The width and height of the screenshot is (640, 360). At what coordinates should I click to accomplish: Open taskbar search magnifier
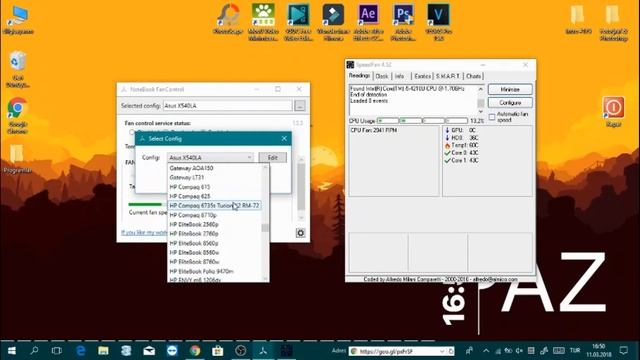click(34, 351)
